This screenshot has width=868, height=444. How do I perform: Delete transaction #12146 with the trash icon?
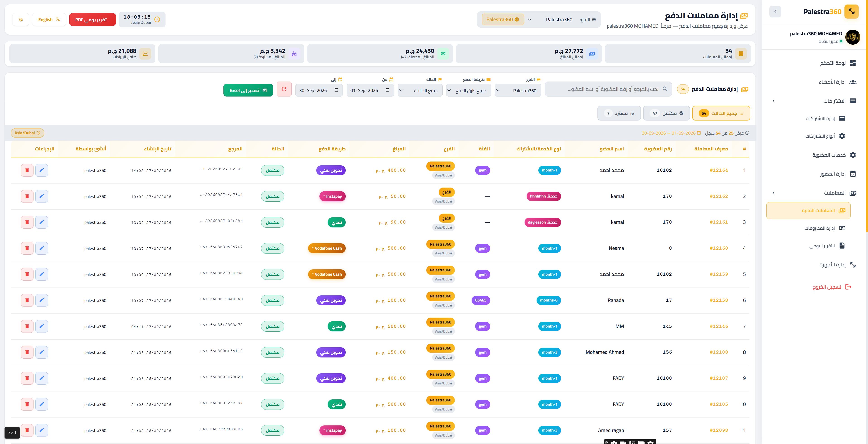click(27, 326)
